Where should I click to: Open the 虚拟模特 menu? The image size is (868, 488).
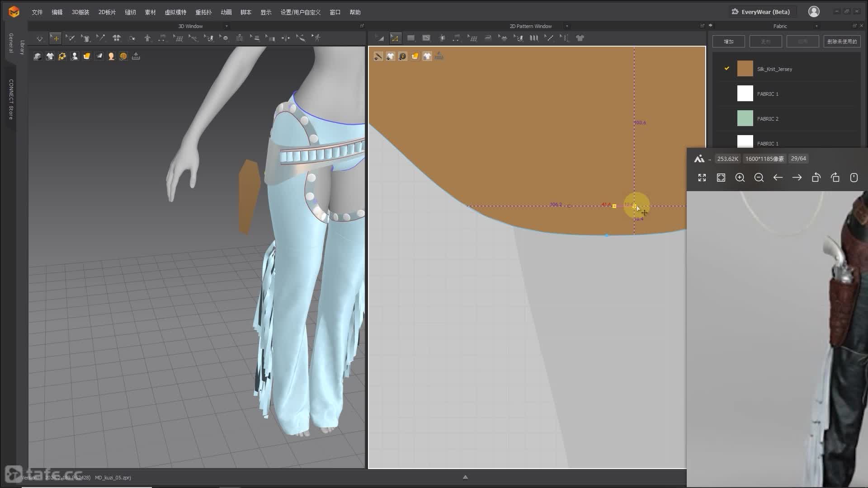coord(175,12)
